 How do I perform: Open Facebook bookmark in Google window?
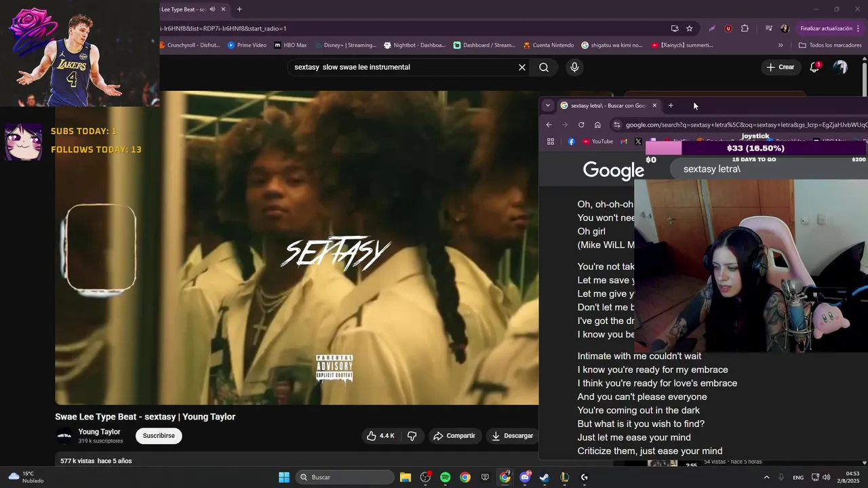(x=571, y=142)
